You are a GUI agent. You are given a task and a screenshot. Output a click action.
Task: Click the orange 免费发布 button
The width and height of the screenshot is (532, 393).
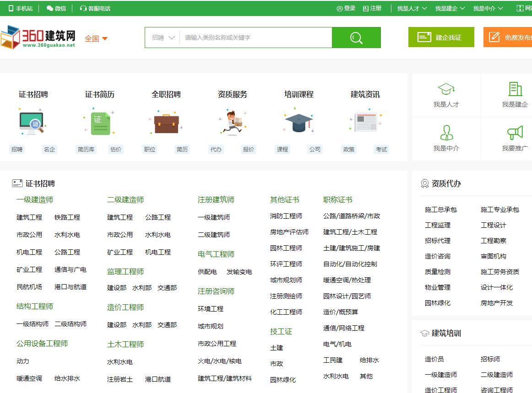pos(508,38)
